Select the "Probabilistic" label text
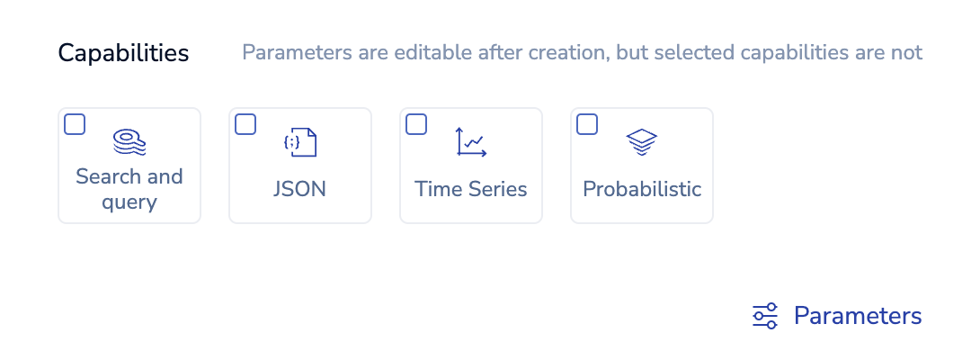The image size is (980, 342). click(642, 189)
